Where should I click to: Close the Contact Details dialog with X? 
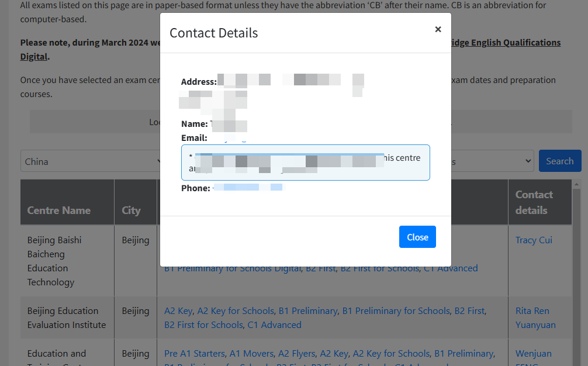(x=438, y=29)
